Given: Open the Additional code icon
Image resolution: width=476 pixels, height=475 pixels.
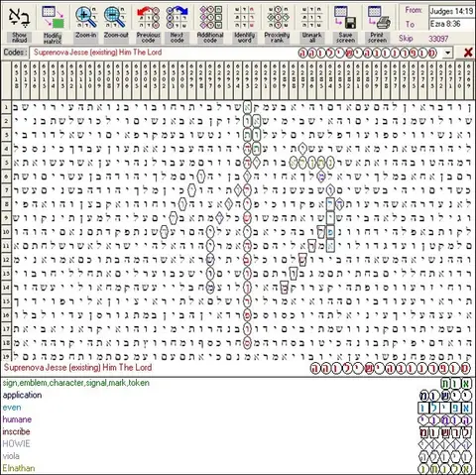Looking at the screenshot, I should (210, 17).
